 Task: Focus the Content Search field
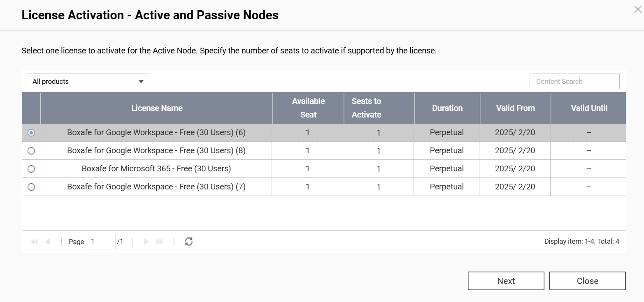(x=574, y=81)
